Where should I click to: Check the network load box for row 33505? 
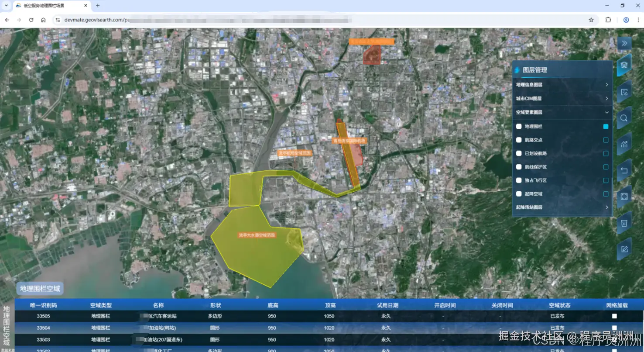[614, 316]
